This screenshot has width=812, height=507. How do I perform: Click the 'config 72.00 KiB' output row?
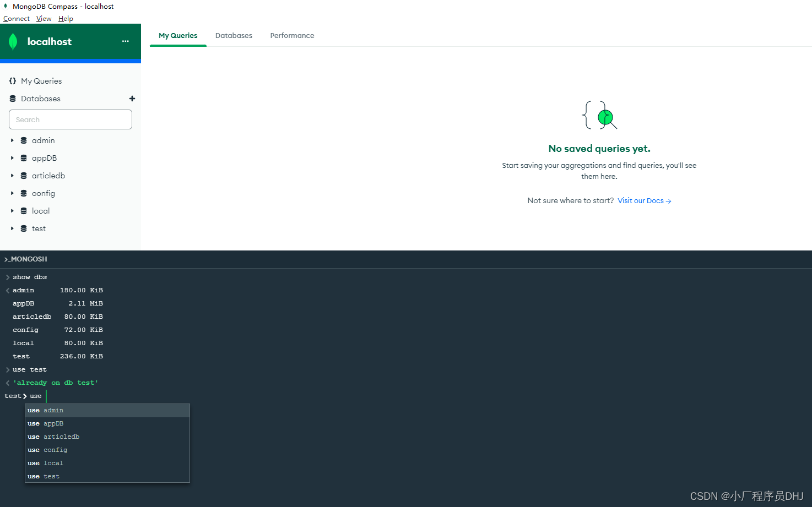pyautogui.click(x=58, y=330)
